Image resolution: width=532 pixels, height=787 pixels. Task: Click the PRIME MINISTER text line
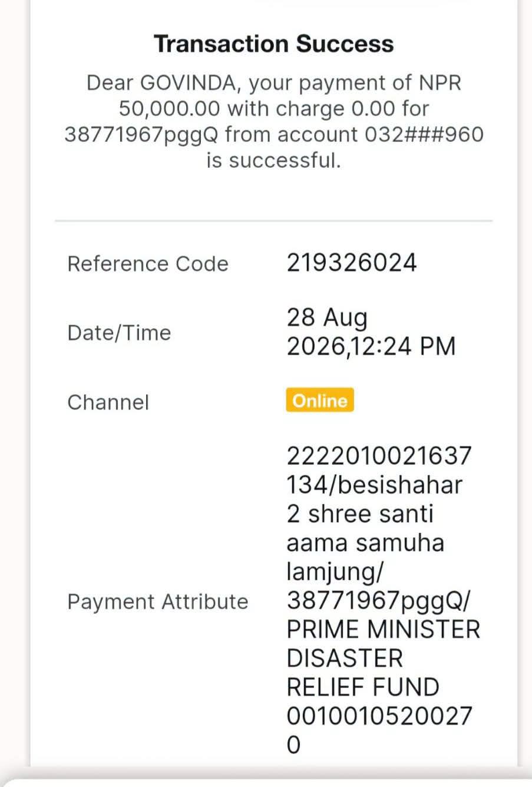tap(384, 629)
